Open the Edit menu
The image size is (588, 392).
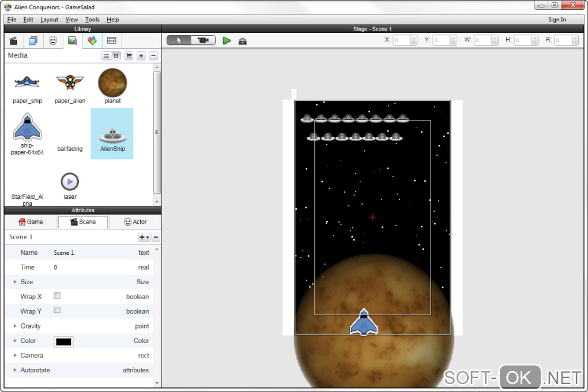[28, 20]
